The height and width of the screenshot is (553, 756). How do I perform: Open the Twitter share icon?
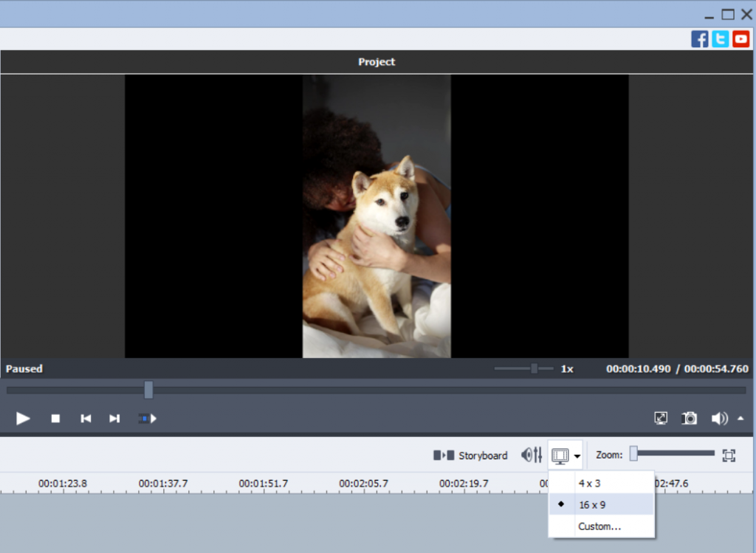[x=721, y=39]
